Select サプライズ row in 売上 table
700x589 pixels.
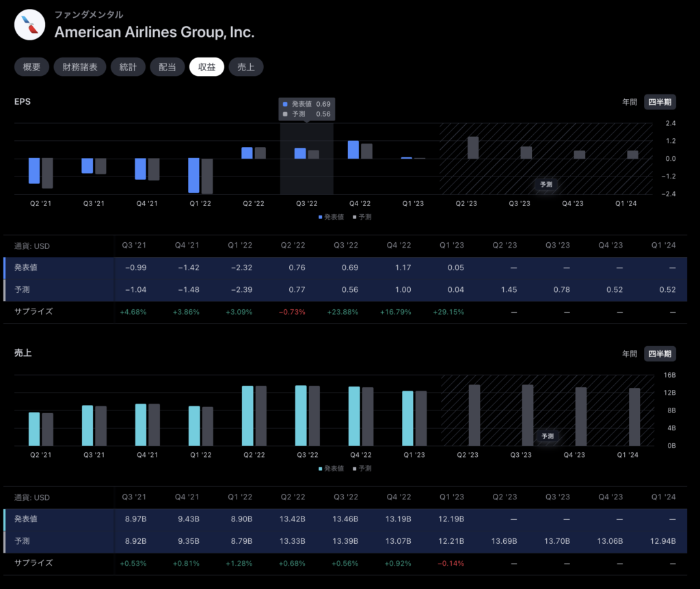[x=345, y=564]
